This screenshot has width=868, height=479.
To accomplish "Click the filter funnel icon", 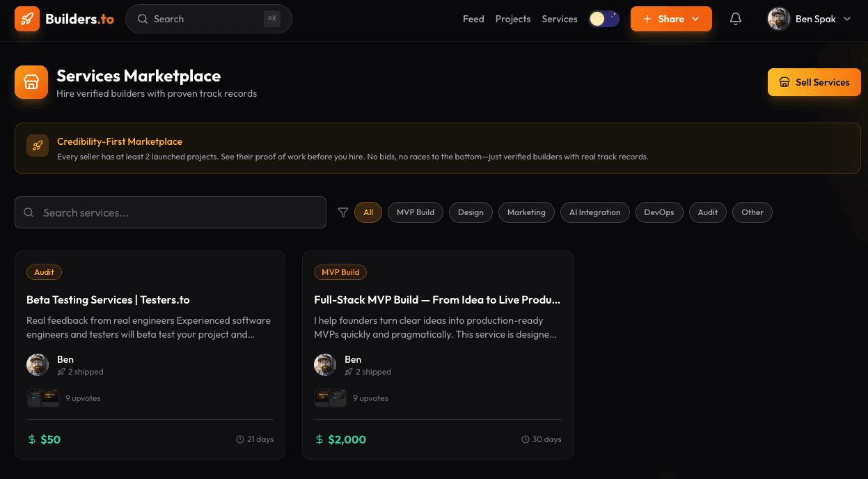I will point(343,212).
